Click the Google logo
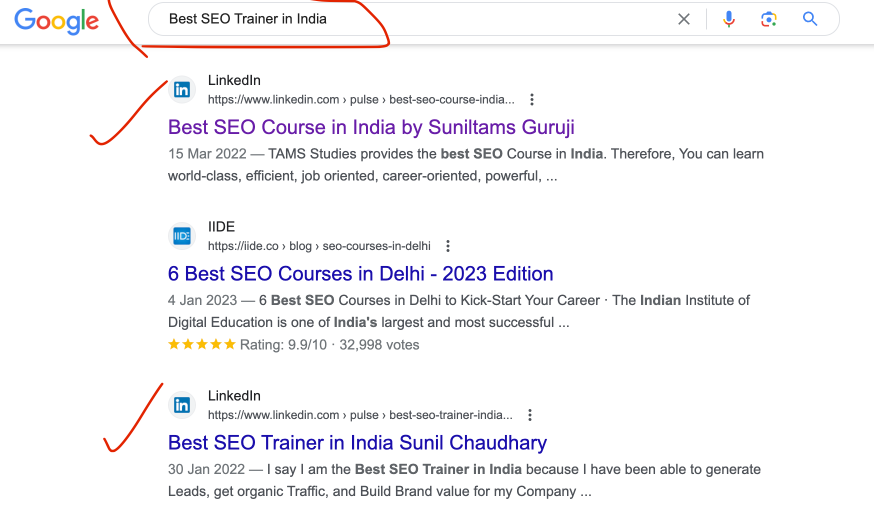The height and width of the screenshot is (528, 874). 56,21
